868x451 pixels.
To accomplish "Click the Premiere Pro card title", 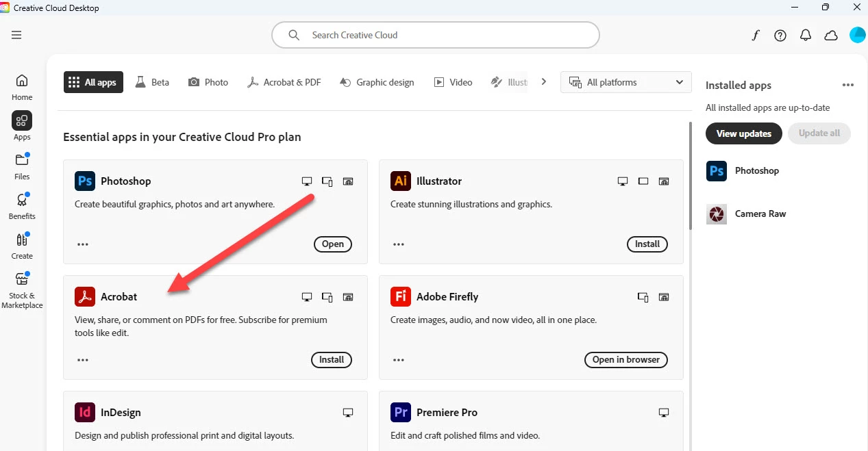I will (x=447, y=413).
